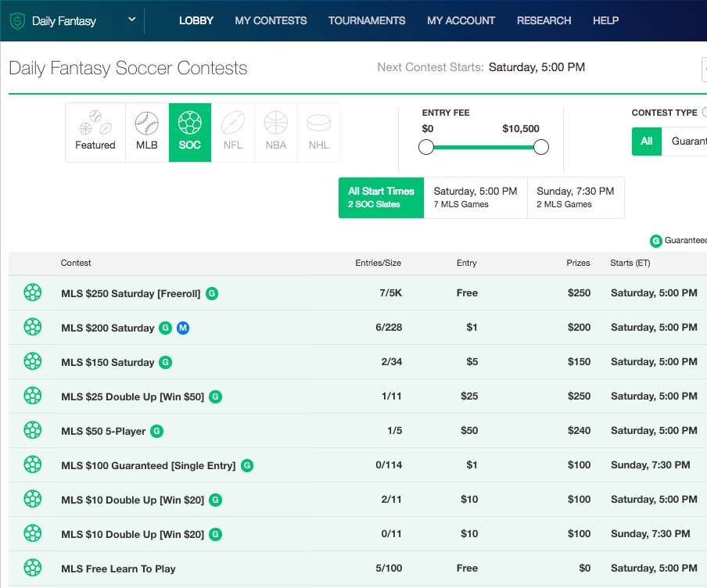Open MLS $100 Guaranteed [Single Entry]
This screenshot has width=707, height=588.
(x=149, y=465)
